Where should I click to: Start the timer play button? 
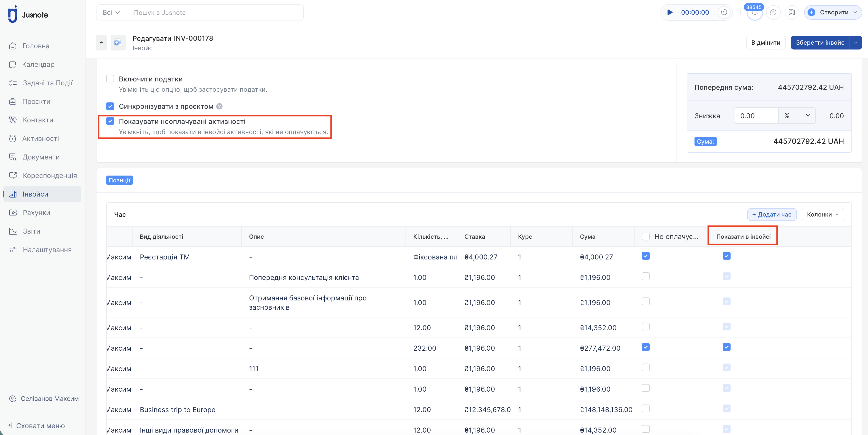(670, 12)
